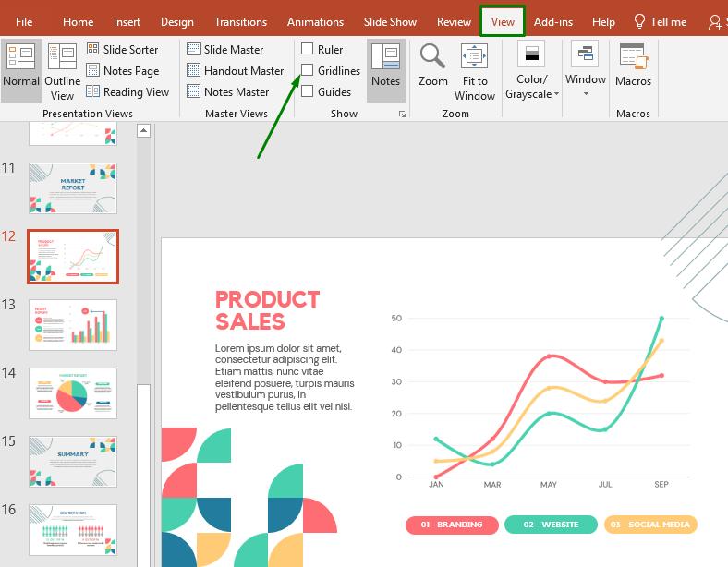728x567 pixels.
Task: Click the thumbnail pane scroll up arrow
Action: pos(143,131)
